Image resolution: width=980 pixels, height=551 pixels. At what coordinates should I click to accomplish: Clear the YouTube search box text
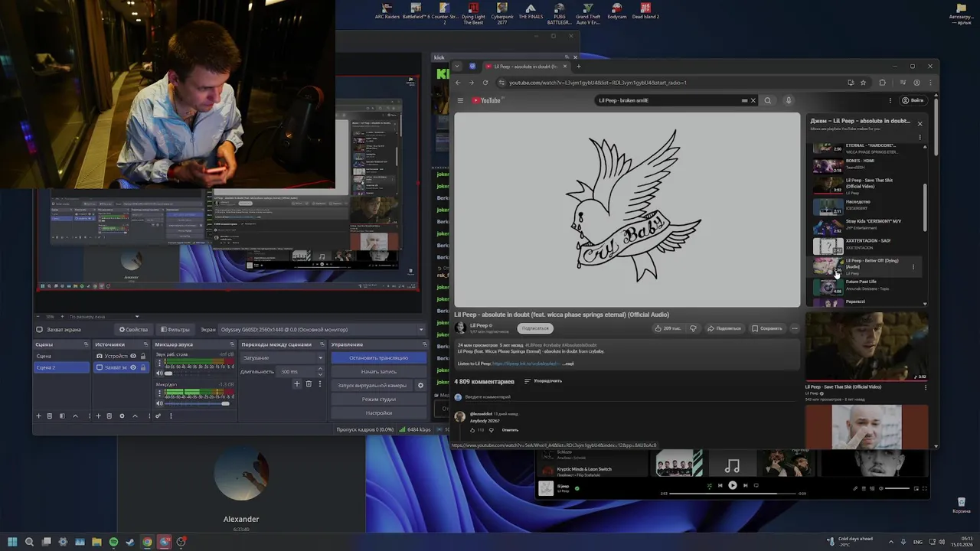pos(753,100)
